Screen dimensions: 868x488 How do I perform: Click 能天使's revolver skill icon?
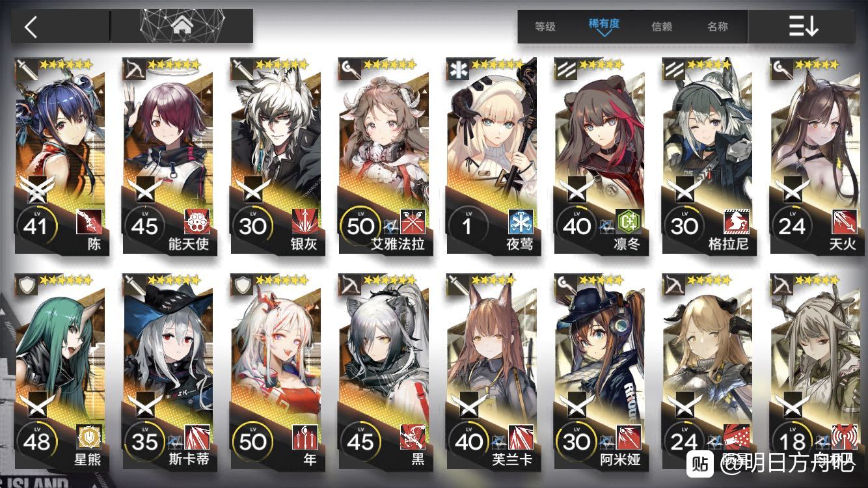[197, 223]
